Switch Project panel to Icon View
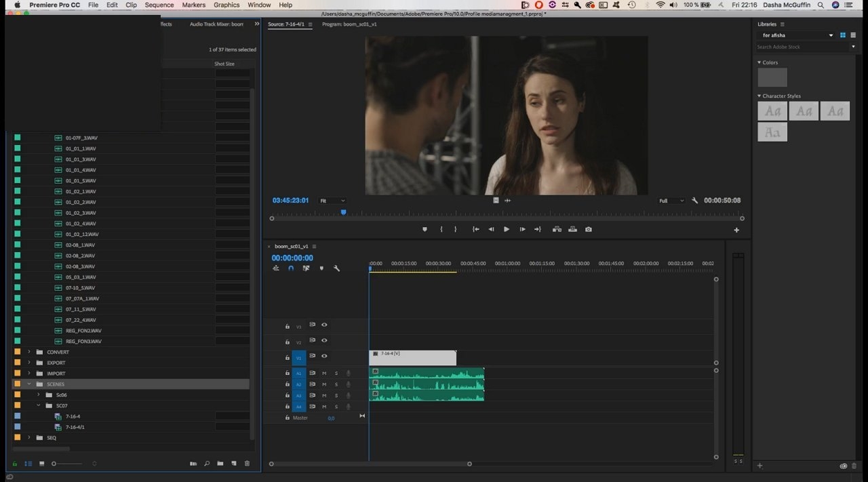 [x=41, y=464]
